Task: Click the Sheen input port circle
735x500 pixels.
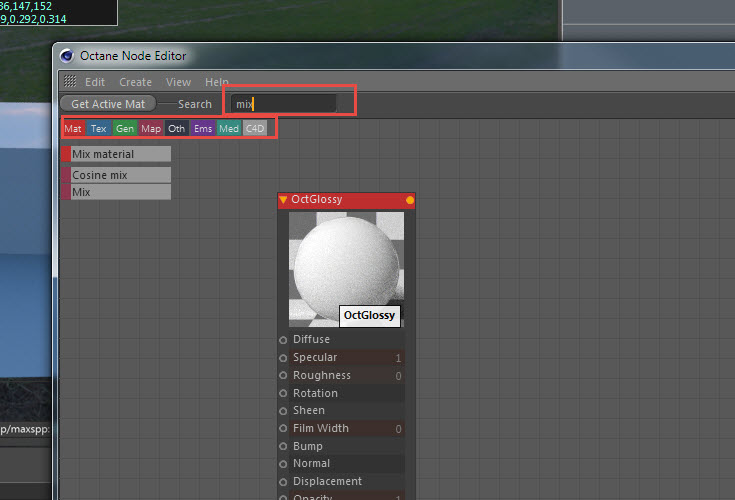Action: (283, 411)
